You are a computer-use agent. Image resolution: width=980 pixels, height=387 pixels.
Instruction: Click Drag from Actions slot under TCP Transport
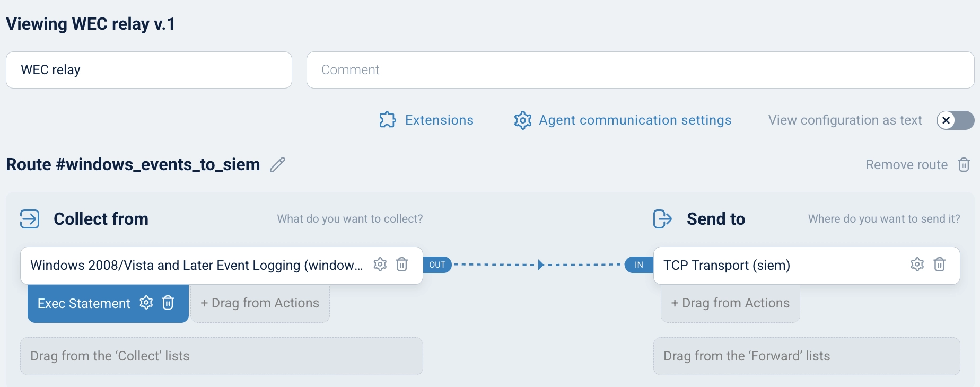[x=730, y=303]
